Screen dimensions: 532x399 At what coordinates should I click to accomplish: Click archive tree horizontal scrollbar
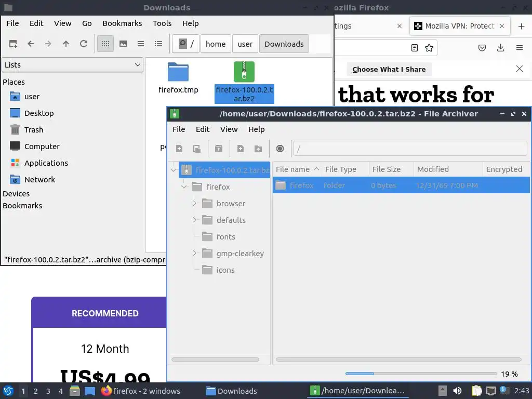[x=216, y=360]
